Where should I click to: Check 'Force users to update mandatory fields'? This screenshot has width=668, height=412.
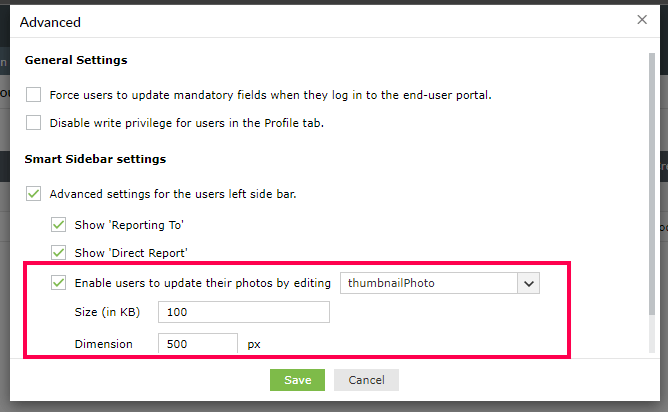pos(34,95)
